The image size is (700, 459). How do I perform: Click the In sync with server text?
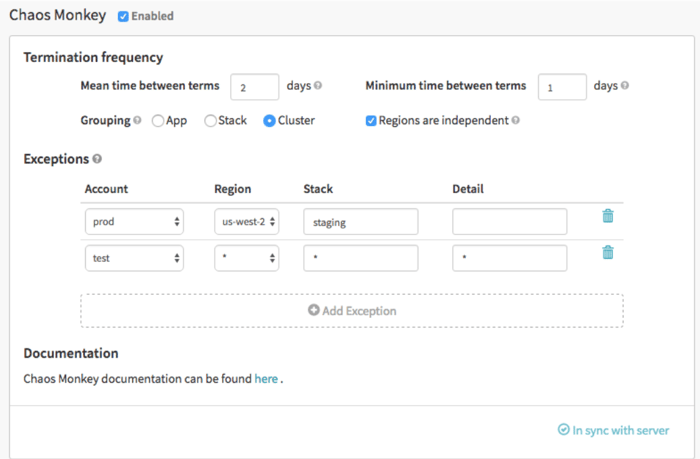click(x=621, y=430)
